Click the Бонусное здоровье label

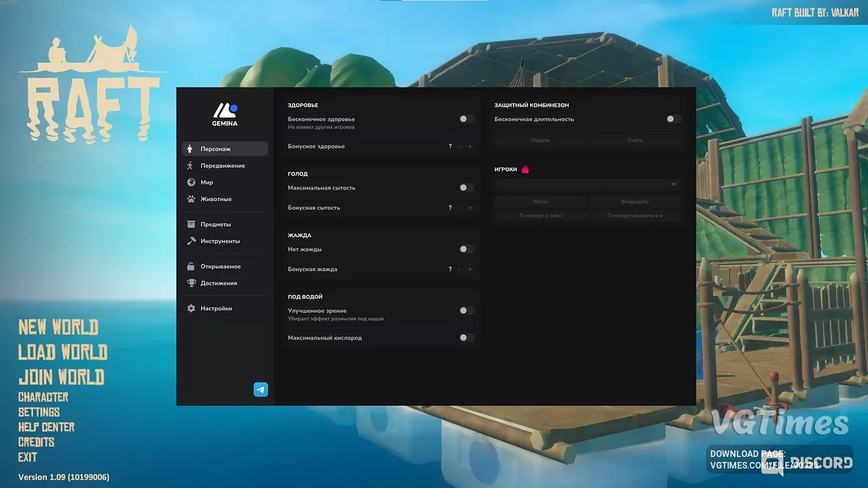[316, 147]
